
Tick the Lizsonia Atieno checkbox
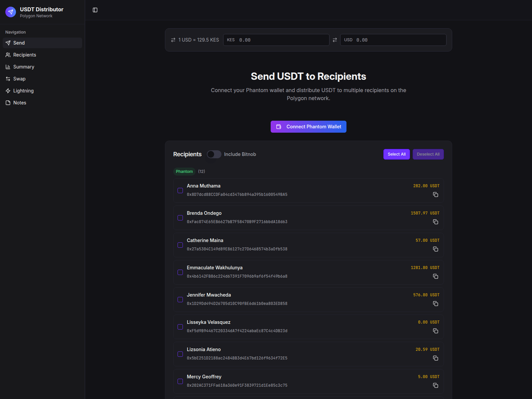tap(180, 354)
